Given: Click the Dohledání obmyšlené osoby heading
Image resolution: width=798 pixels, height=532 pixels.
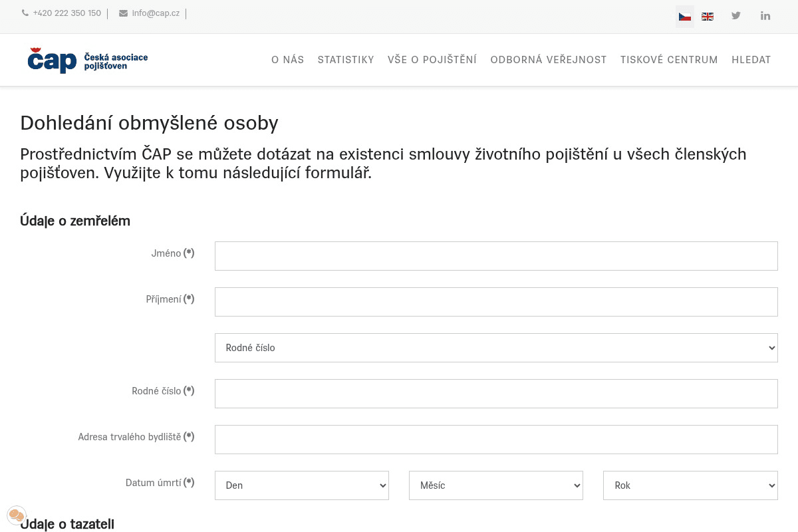Looking at the screenshot, I should tap(149, 123).
